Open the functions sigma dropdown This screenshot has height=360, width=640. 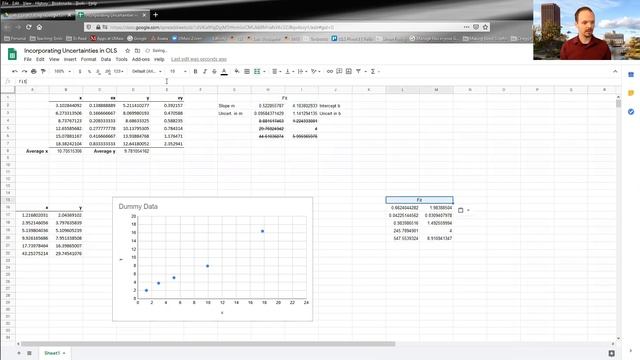click(x=375, y=71)
